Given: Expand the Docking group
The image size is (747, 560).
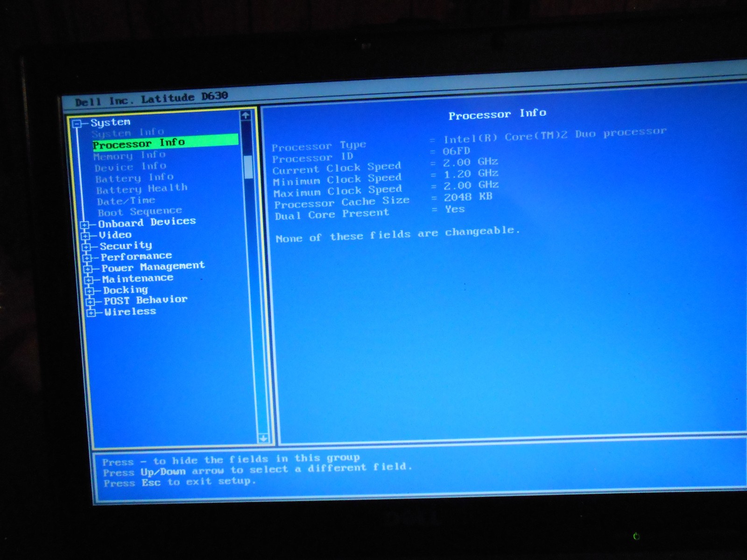Looking at the screenshot, I should point(90,291).
